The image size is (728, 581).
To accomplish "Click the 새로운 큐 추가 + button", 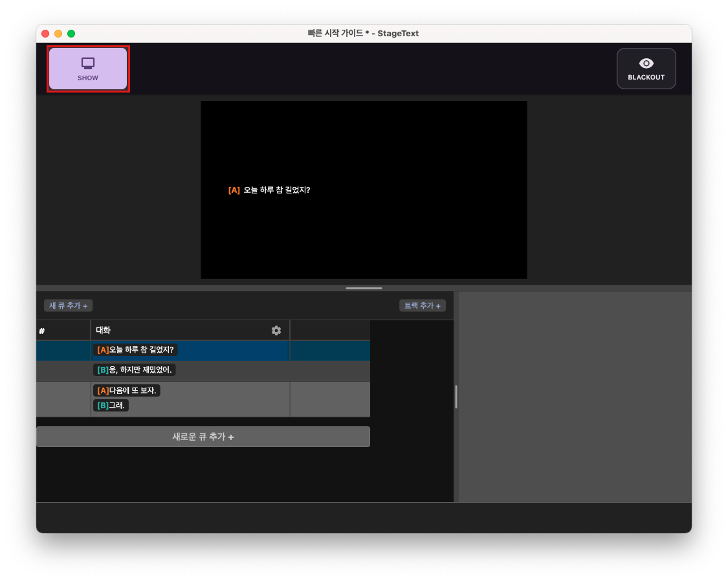I will 203,436.
